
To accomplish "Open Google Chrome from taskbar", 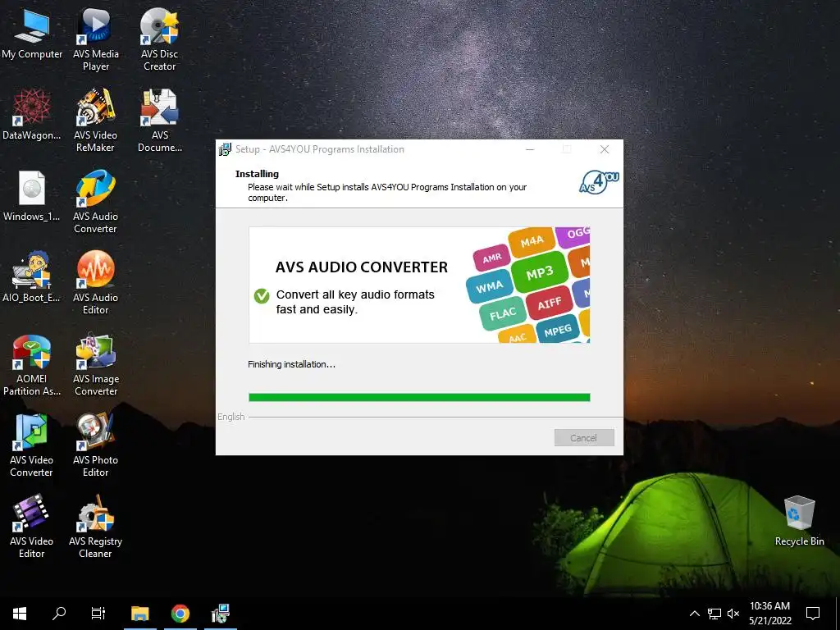I will coord(180,614).
